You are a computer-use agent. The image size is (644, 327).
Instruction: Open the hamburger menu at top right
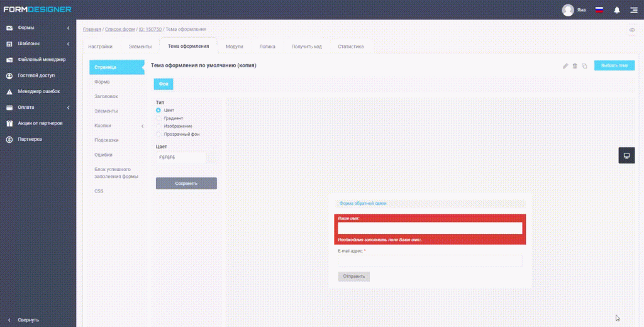(x=634, y=10)
